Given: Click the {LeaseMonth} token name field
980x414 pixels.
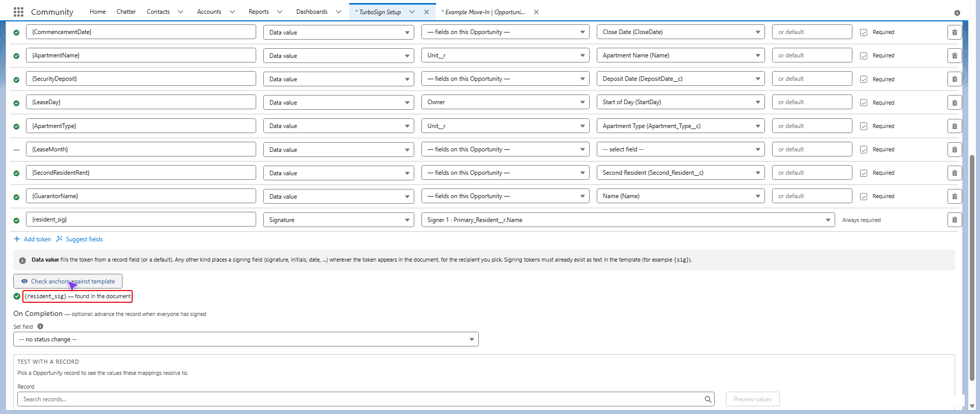Looking at the screenshot, I should (x=141, y=149).
